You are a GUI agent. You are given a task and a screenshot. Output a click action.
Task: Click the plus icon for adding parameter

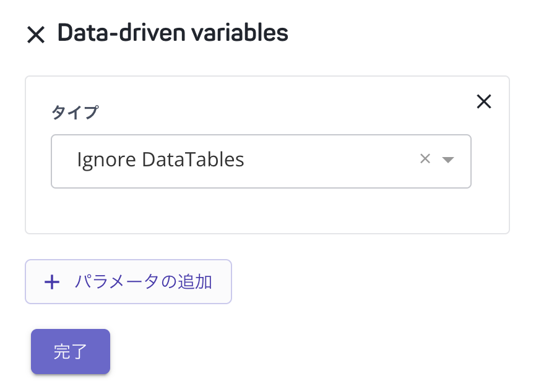point(52,283)
